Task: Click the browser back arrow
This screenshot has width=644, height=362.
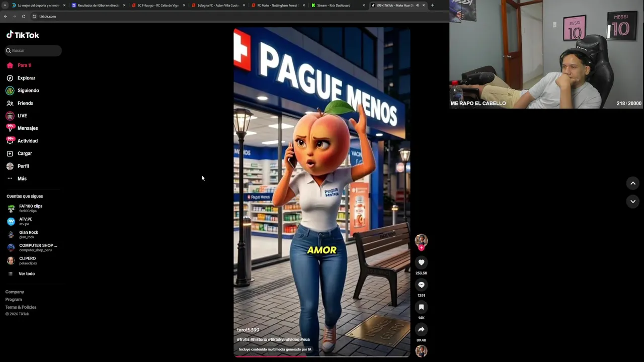Action: 6,16
